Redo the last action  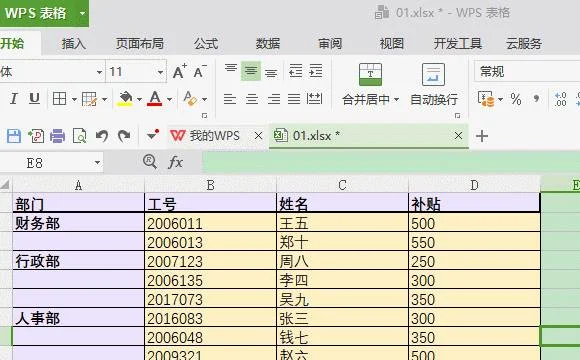(124, 136)
